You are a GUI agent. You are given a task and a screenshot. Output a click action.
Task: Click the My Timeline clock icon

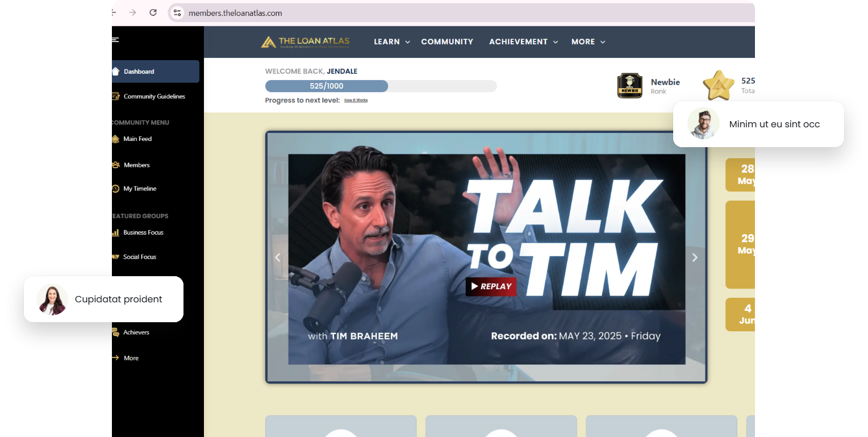click(x=115, y=189)
